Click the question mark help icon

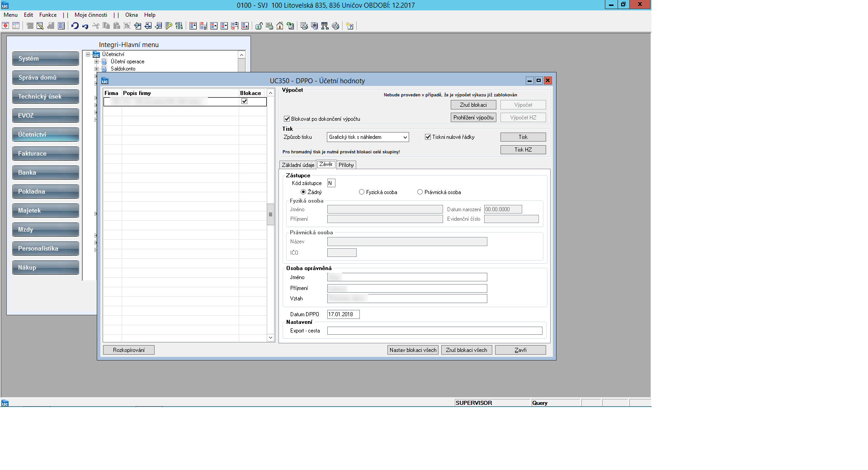point(349,26)
